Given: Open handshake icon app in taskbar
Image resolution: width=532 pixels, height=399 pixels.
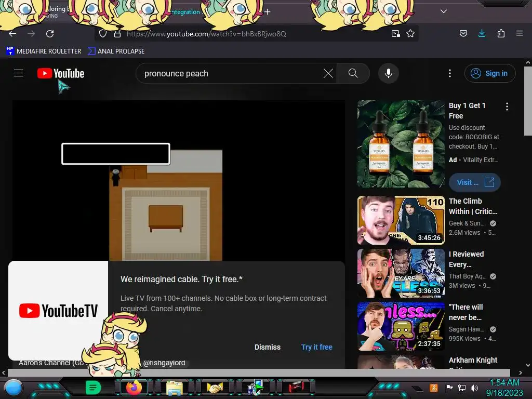Looking at the screenshot, I should 215,388.
